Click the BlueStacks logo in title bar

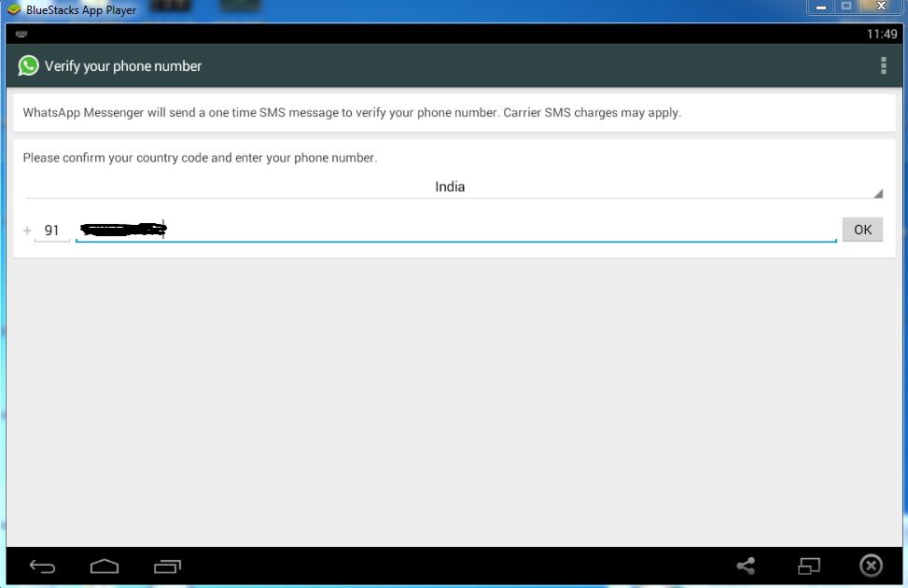(13, 10)
